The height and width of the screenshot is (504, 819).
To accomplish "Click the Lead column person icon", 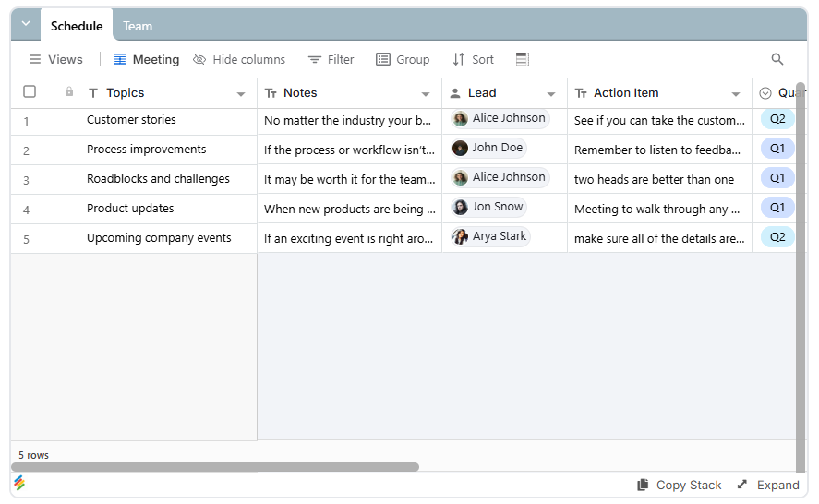I will (x=455, y=93).
